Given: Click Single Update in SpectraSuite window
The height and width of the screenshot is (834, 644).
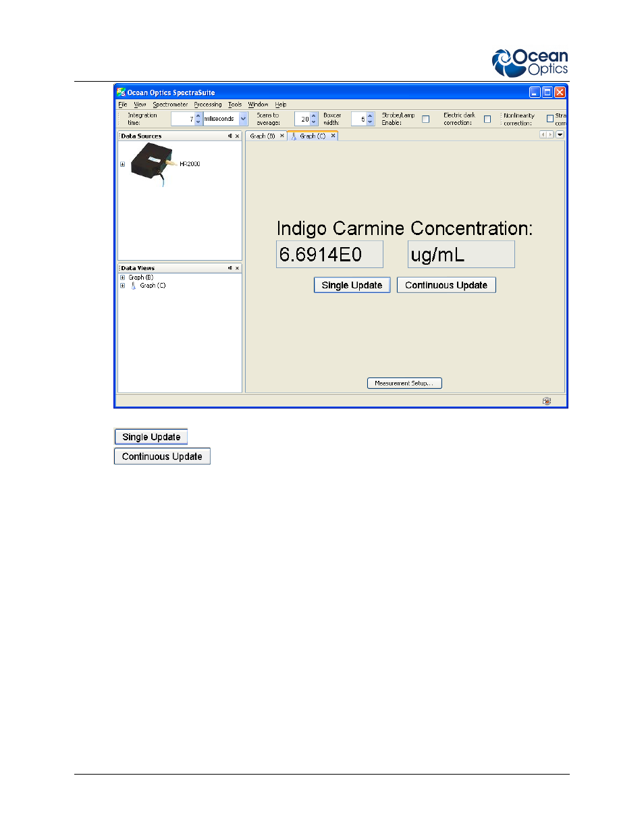Looking at the screenshot, I should point(352,285).
